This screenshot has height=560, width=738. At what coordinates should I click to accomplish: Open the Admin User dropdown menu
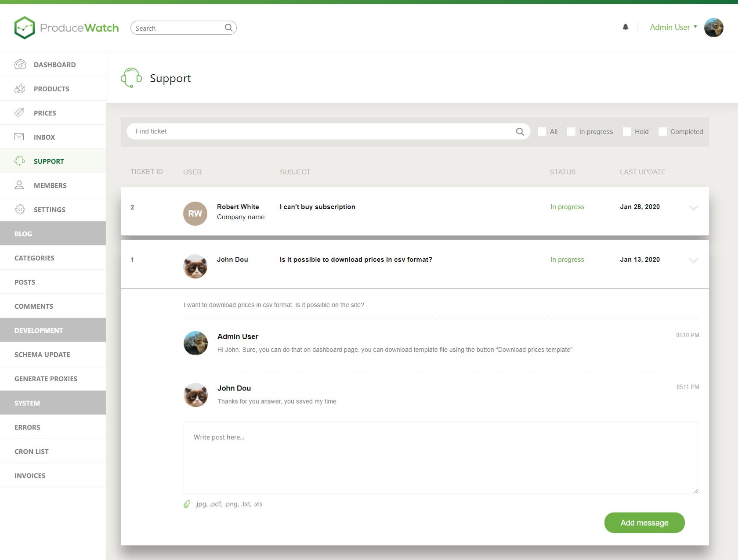click(x=673, y=27)
